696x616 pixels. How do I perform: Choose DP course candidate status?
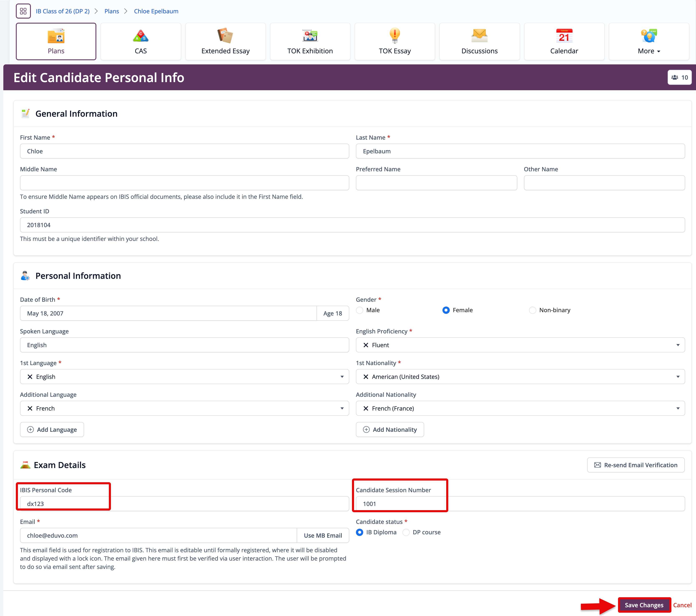(x=406, y=532)
